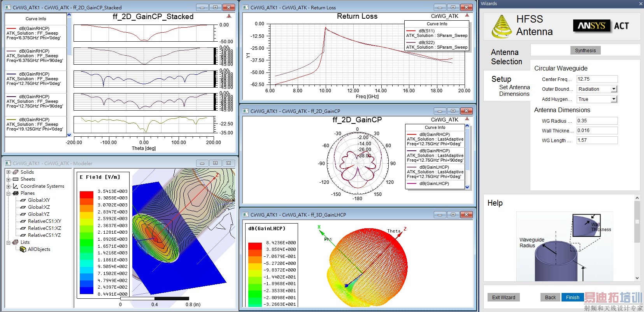
Task: Click the Planes icon in Modeler tree
Action: click(16, 193)
